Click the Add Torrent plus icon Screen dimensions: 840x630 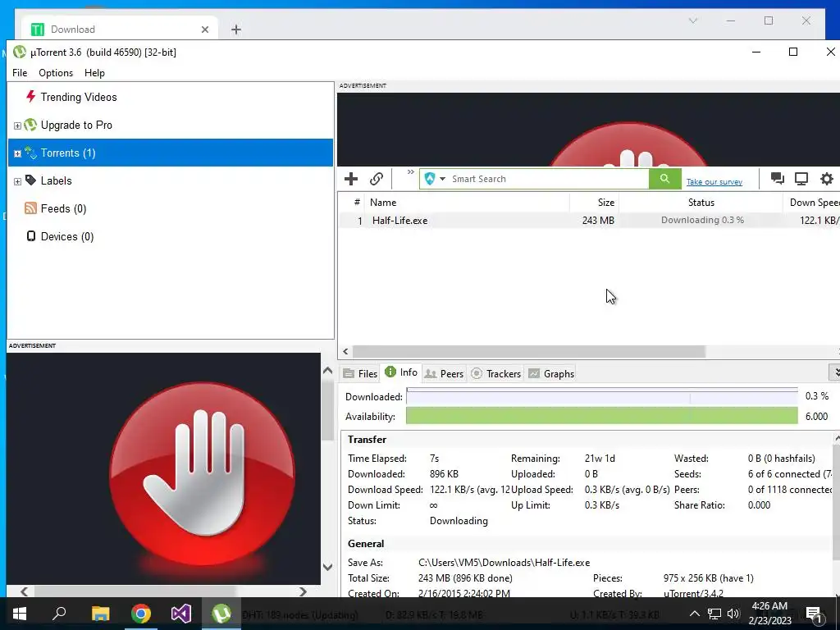pos(351,178)
